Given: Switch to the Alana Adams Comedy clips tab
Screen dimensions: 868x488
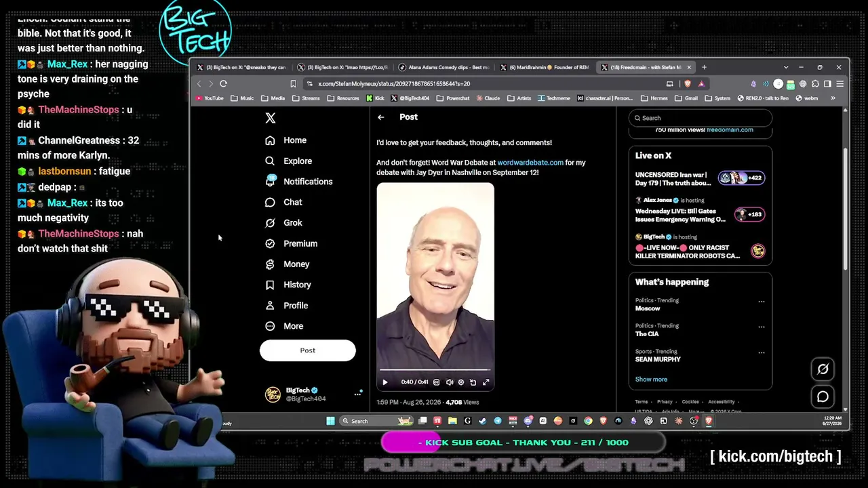Looking at the screenshot, I should [x=444, y=68].
